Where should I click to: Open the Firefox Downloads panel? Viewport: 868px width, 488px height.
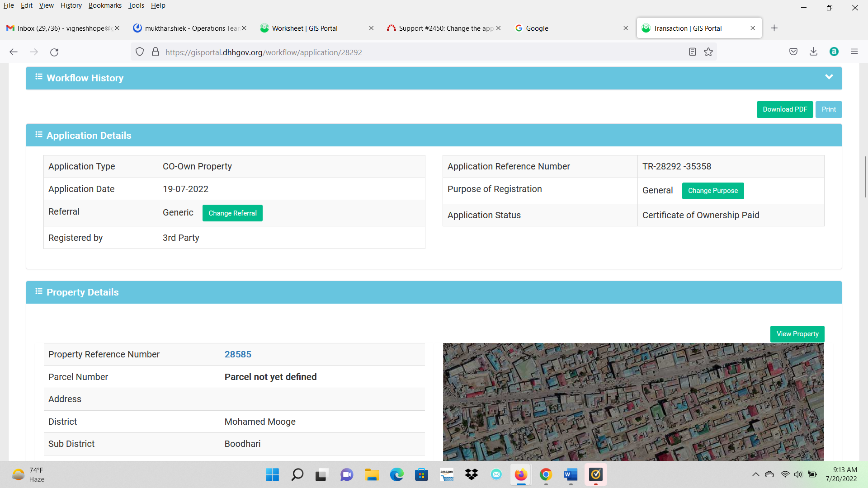pyautogui.click(x=813, y=52)
